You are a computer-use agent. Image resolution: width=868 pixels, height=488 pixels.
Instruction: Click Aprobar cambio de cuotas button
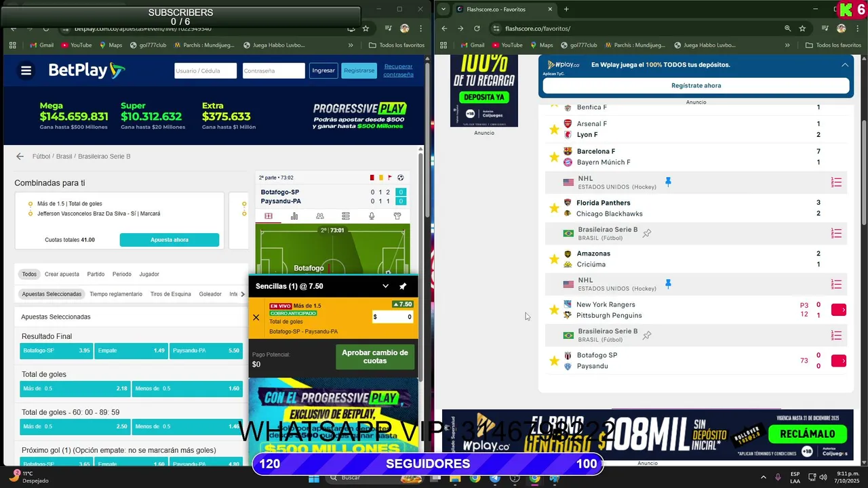click(x=375, y=357)
